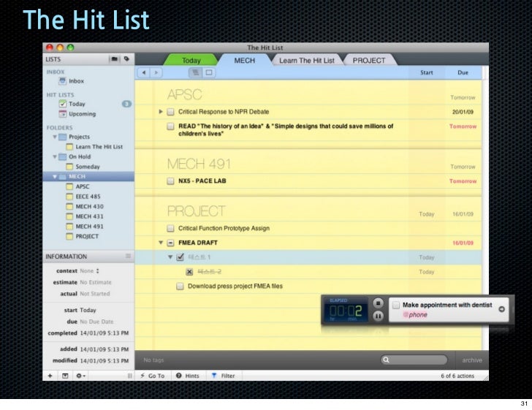Expand Critical Response to NPR Debate task

click(161, 111)
